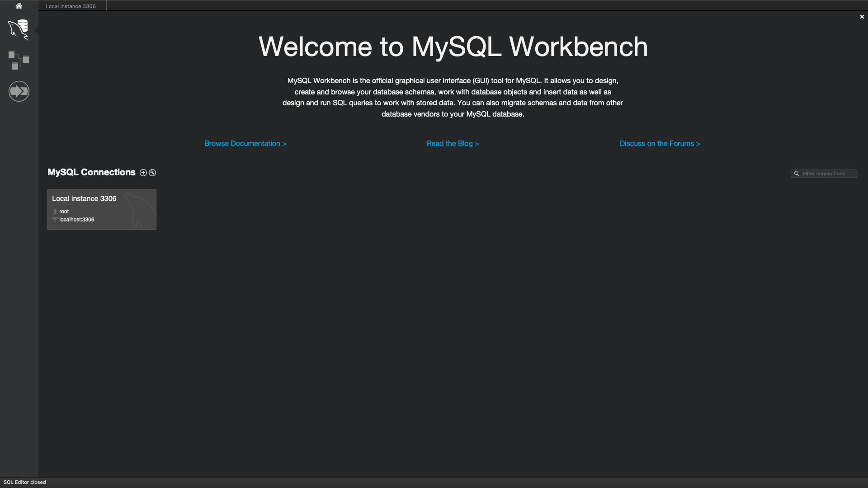Click the search magnifier icon in filter box
868x488 pixels.
(x=797, y=174)
